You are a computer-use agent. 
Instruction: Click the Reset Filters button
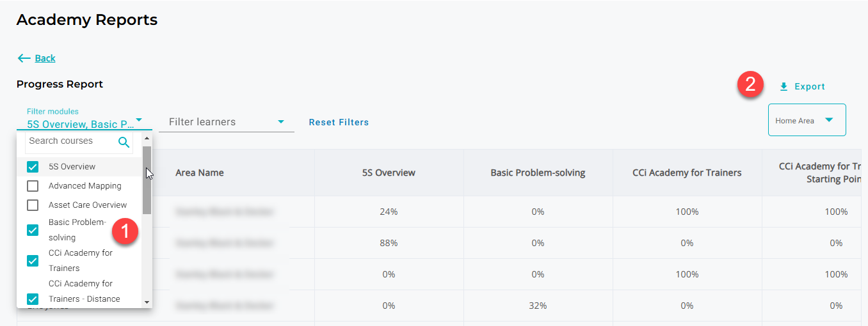[x=339, y=122]
